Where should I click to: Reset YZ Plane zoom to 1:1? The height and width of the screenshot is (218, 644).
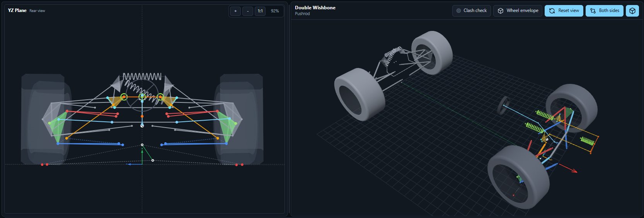pos(260,11)
